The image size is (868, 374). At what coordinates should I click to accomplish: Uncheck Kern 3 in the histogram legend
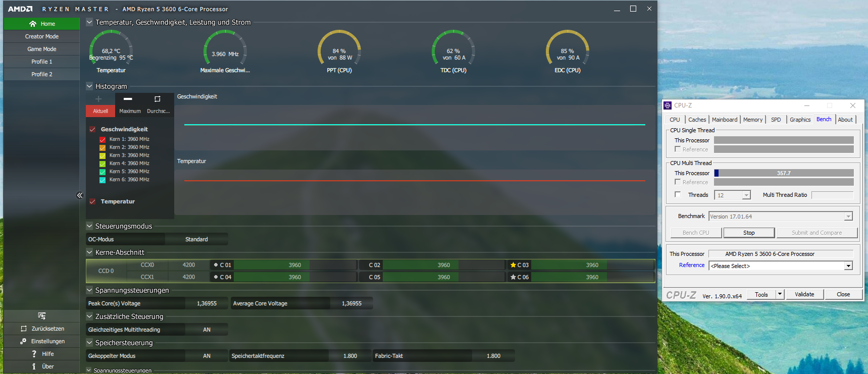103,156
